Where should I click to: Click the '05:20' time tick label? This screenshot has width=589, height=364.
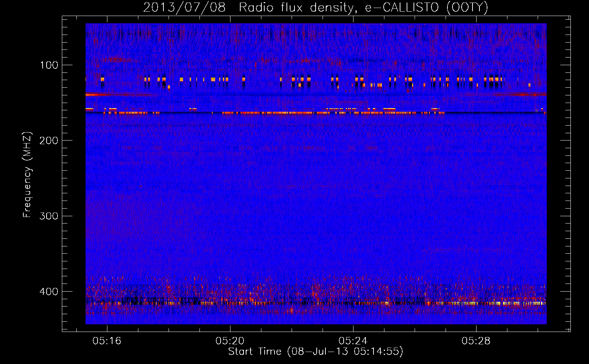coord(230,341)
